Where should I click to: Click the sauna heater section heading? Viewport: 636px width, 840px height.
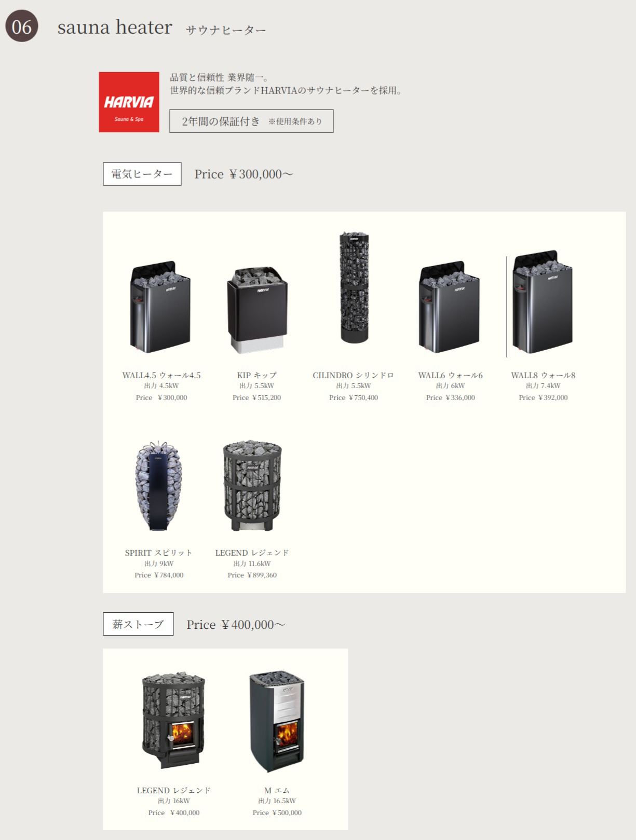click(x=115, y=27)
